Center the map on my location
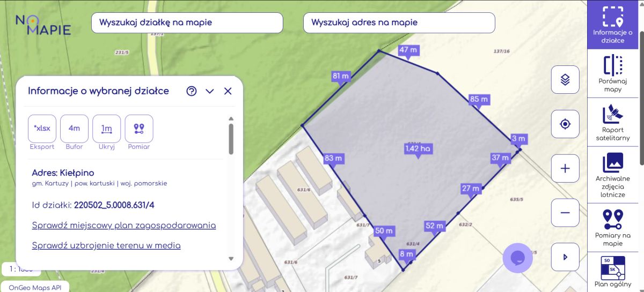The width and height of the screenshot is (644, 292). [x=565, y=124]
